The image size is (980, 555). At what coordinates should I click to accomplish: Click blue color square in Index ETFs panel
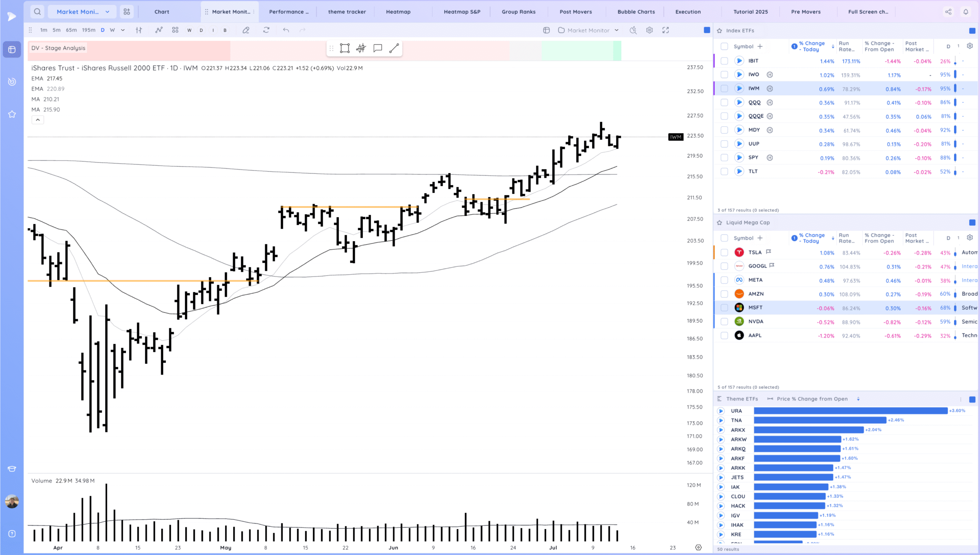point(972,31)
